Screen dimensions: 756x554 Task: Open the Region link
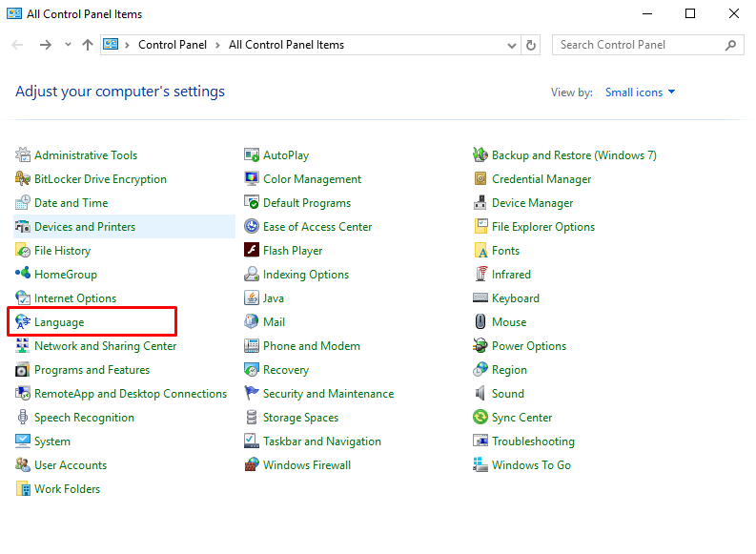[x=509, y=370]
